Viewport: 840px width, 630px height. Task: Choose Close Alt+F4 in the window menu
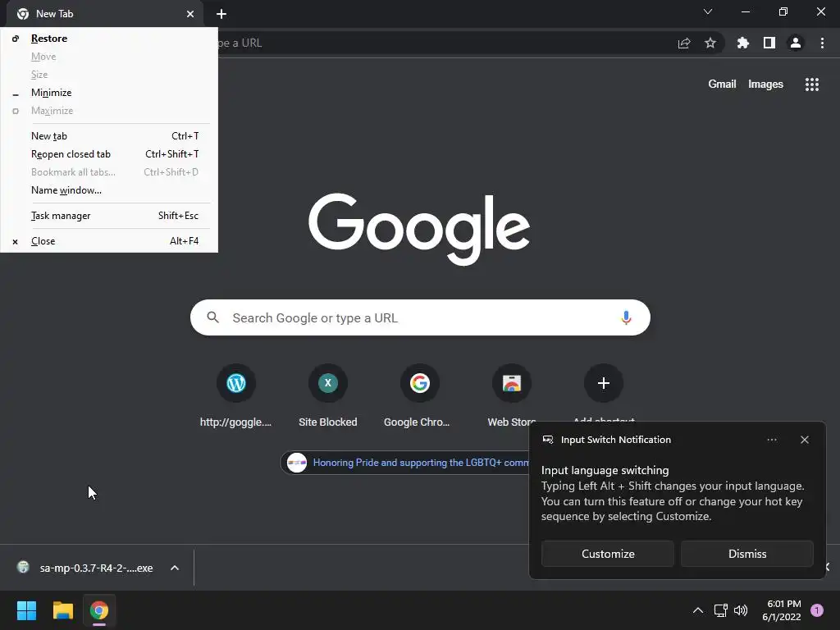[109, 241]
